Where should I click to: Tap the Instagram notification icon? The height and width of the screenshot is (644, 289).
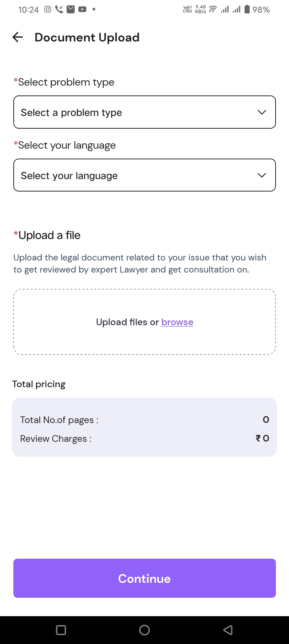[x=48, y=9]
